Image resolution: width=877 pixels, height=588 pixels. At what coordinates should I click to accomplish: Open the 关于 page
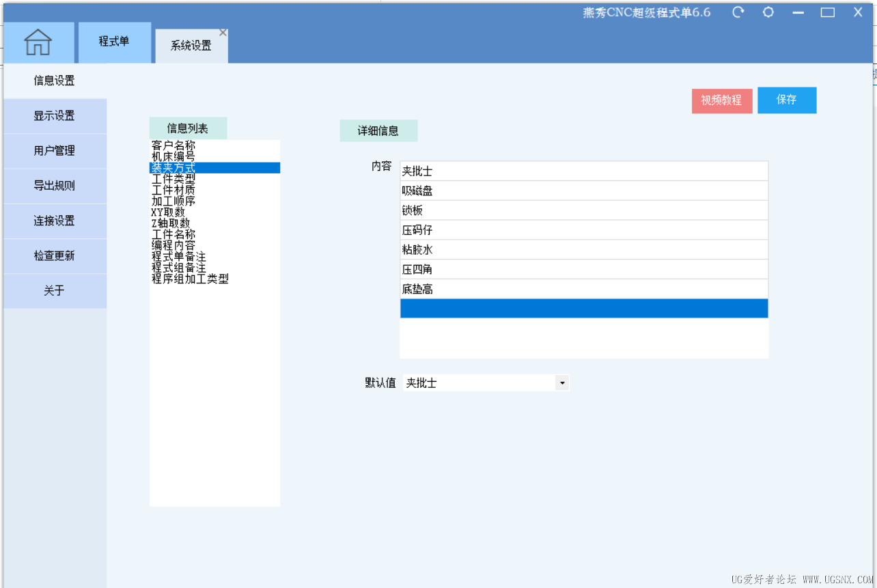(x=55, y=290)
